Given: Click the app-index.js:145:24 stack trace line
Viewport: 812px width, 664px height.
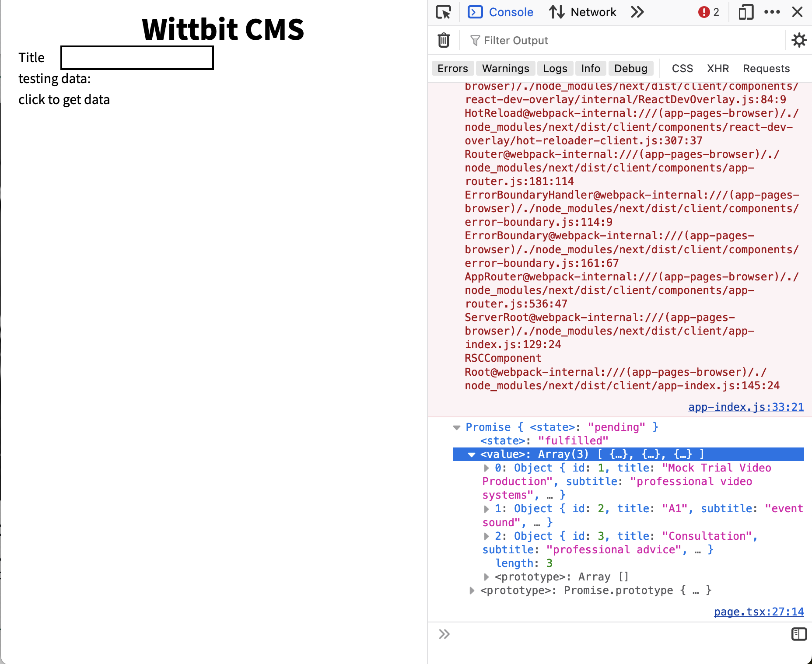Looking at the screenshot, I should pos(622,386).
